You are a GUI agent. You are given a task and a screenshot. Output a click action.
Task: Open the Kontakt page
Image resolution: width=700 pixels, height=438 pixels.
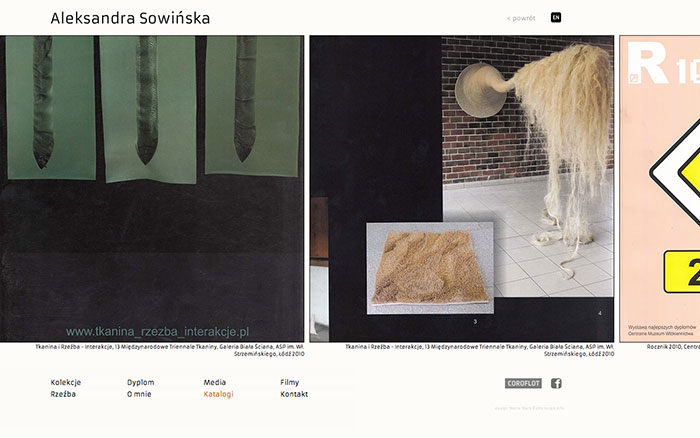point(294,394)
